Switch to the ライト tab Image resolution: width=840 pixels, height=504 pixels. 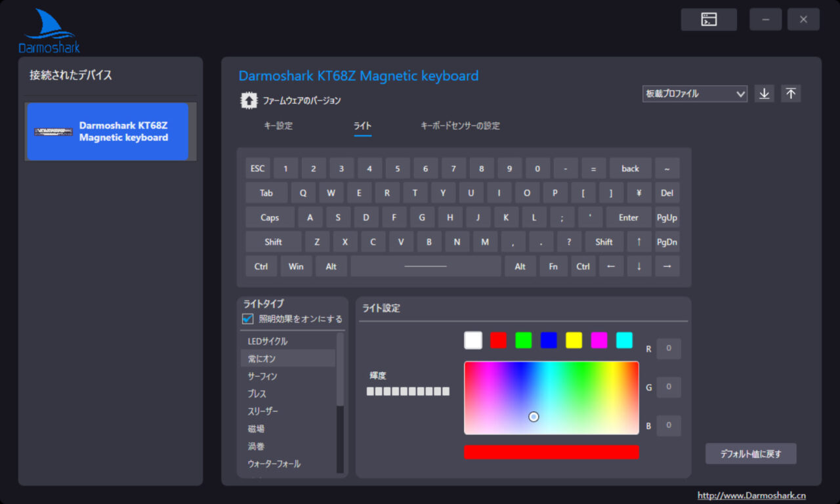point(362,126)
